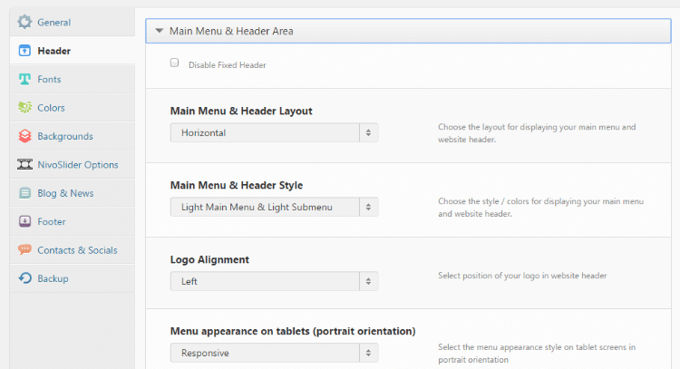Open tablet menu appearance Responsive dropdown
Viewport: 680px width, 369px height.
[x=274, y=353]
